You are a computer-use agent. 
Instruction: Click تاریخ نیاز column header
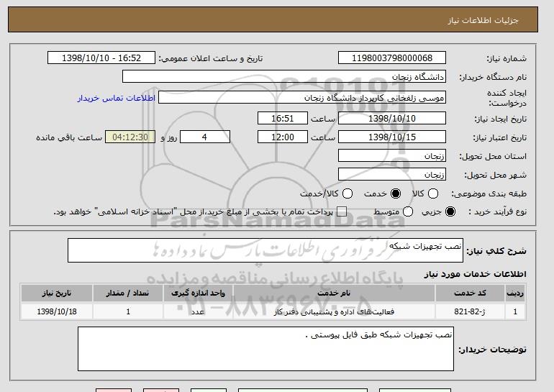click(x=57, y=293)
